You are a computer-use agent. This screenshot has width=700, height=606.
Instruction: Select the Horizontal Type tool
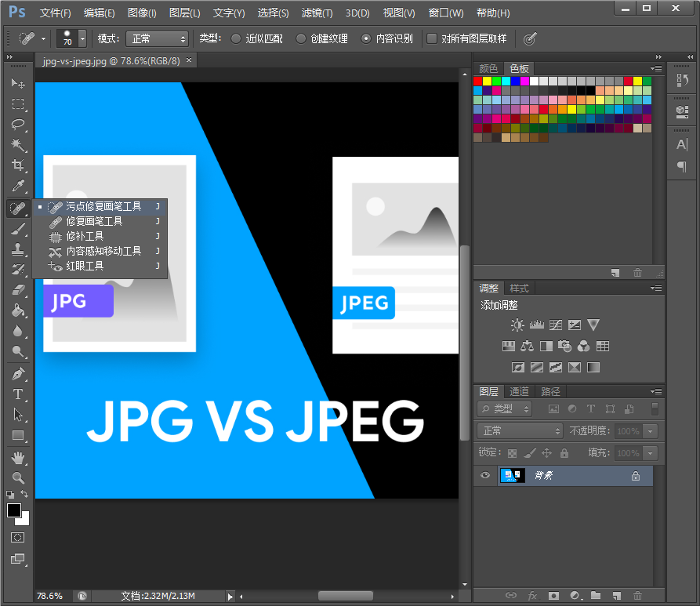coord(17,394)
